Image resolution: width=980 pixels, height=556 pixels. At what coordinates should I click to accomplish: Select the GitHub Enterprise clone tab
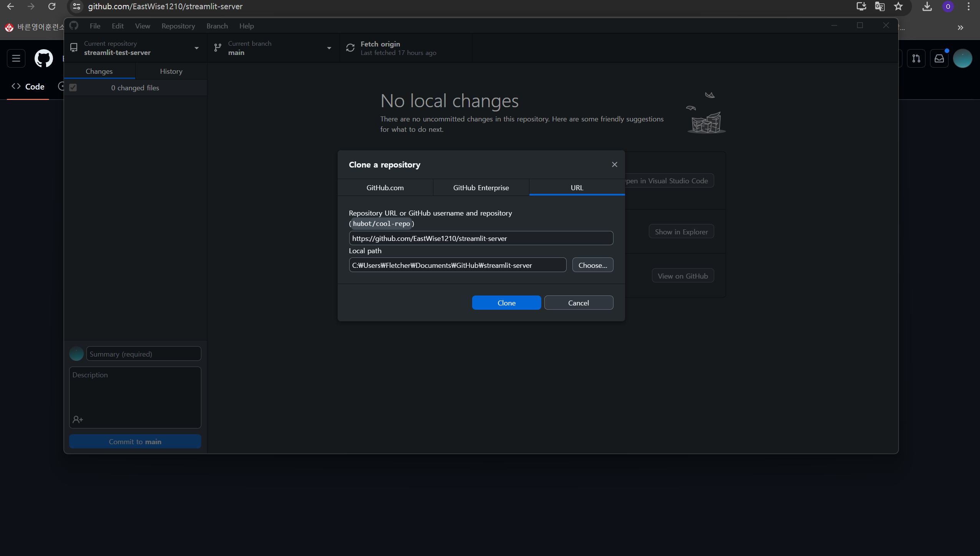click(481, 188)
